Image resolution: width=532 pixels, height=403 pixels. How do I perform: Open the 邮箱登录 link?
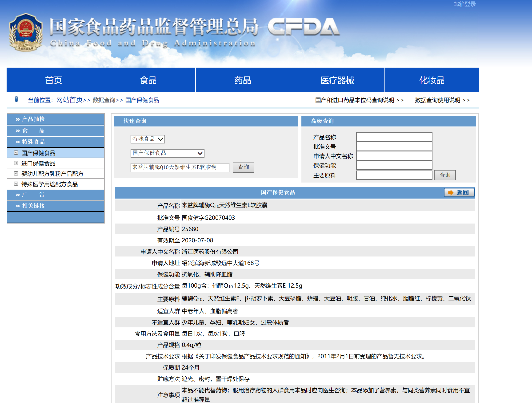(x=464, y=4)
